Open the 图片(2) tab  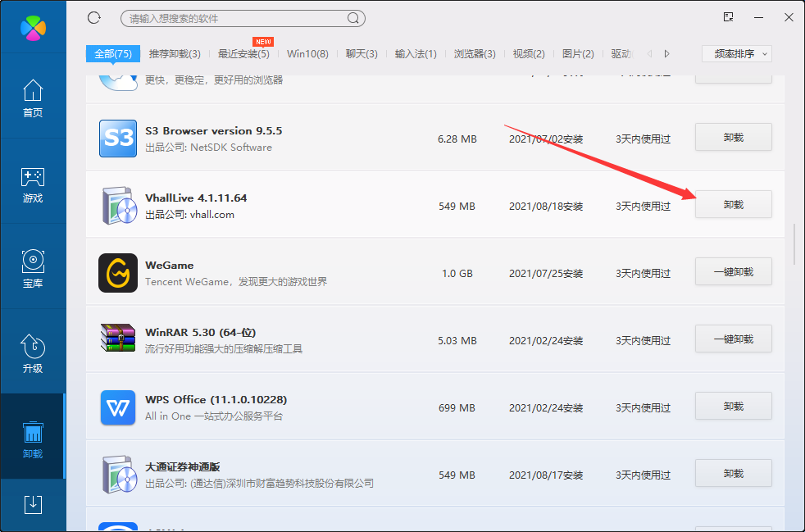point(578,54)
